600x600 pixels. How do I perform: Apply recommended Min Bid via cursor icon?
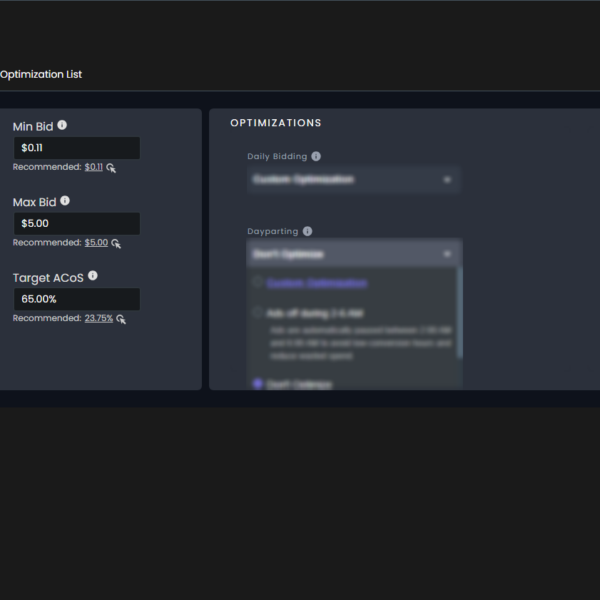(x=111, y=168)
